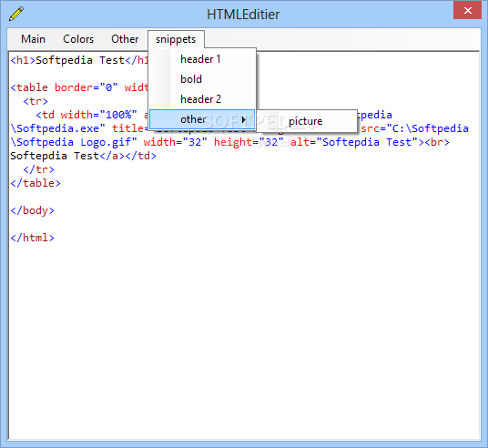The height and width of the screenshot is (448, 488).
Task: Insert the bold snippet
Action: (x=202, y=79)
